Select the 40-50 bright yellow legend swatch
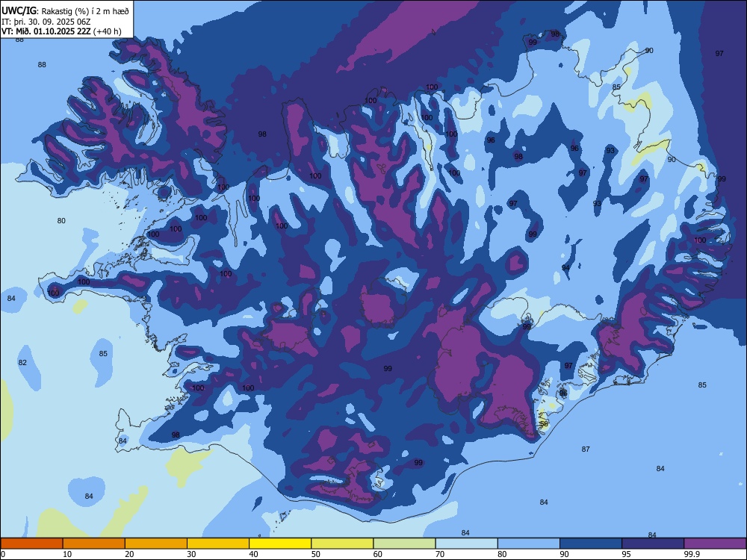The image size is (747, 560). coord(280,544)
